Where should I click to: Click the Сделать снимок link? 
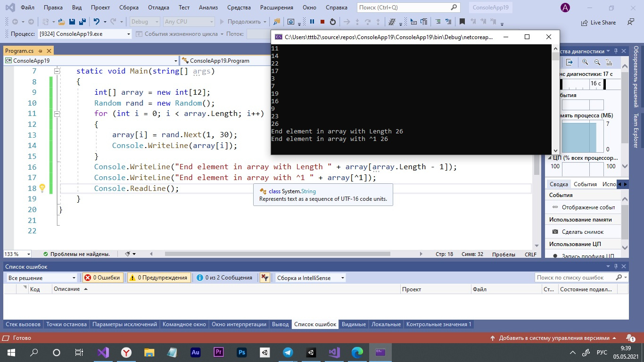583,232
